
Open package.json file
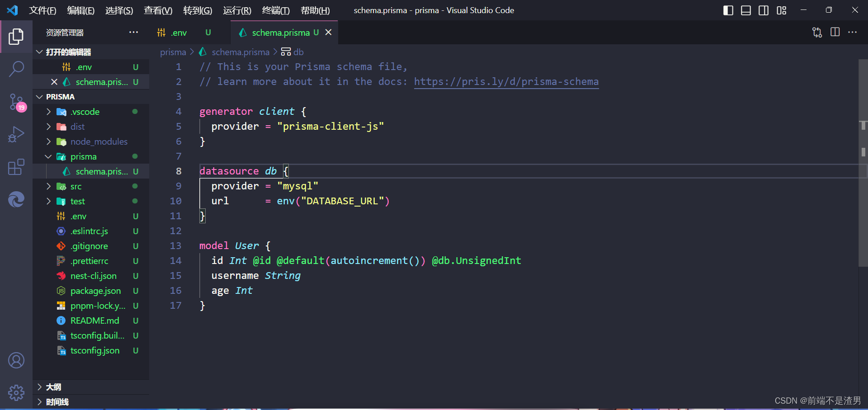(x=91, y=291)
